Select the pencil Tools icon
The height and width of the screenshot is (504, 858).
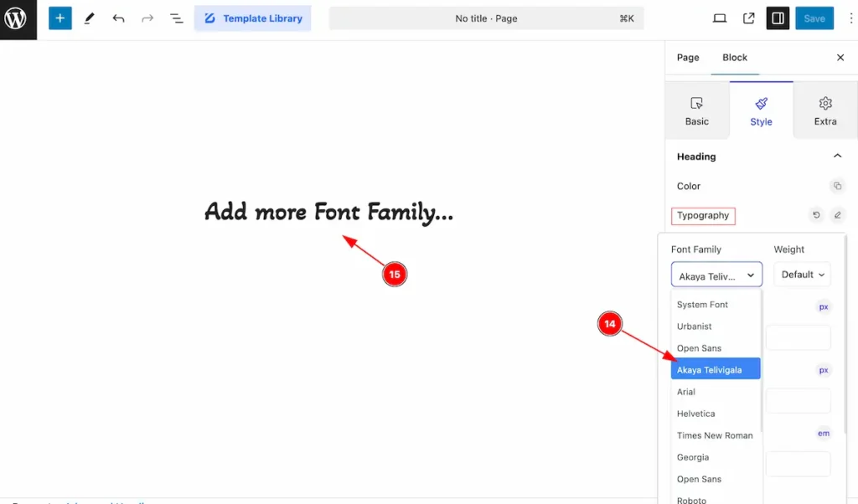pos(89,18)
